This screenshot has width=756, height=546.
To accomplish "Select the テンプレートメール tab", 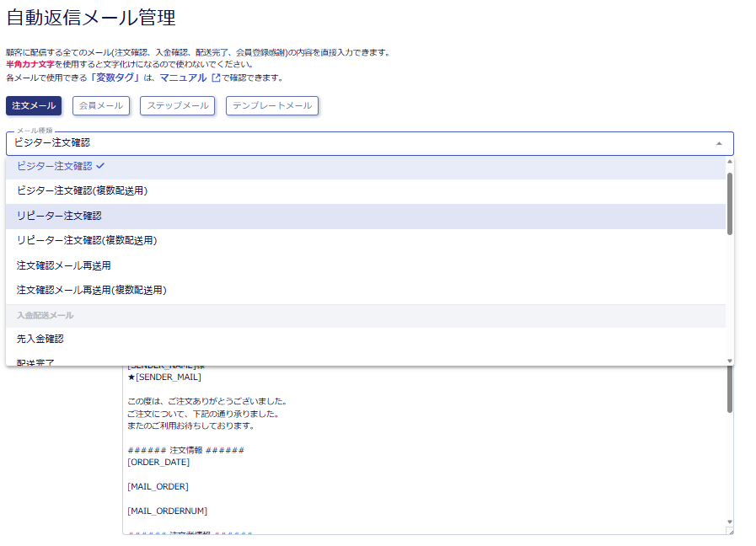I will point(272,106).
